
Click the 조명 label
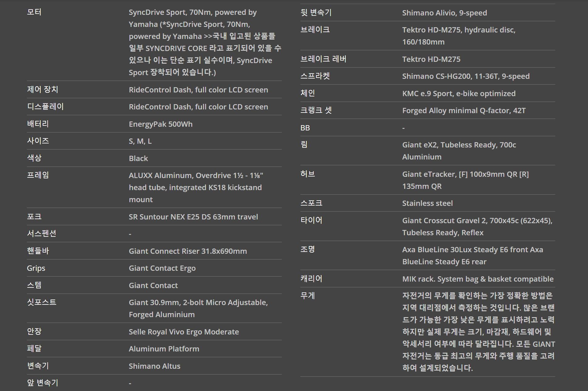[307, 249]
